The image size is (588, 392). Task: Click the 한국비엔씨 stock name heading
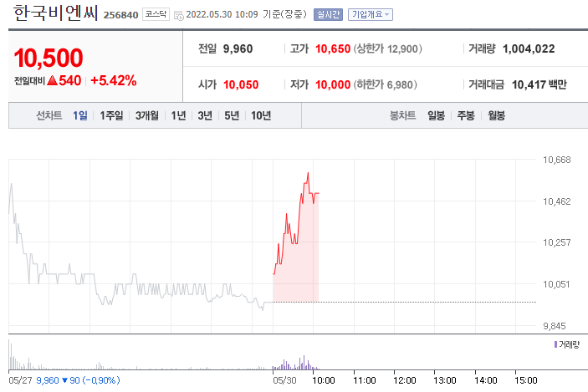[x=55, y=14]
